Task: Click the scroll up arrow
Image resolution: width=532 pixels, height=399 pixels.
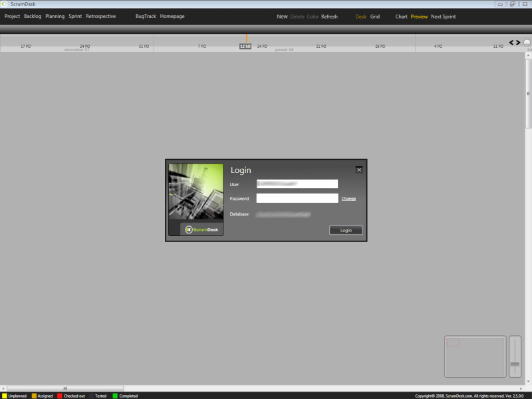Action: pyautogui.click(x=528, y=55)
